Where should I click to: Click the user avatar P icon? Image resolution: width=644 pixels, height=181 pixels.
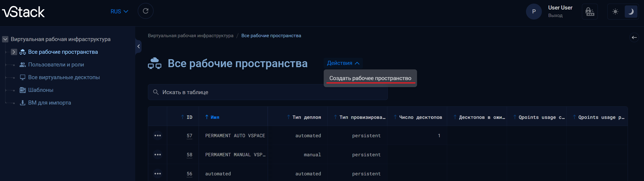[533, 12]
